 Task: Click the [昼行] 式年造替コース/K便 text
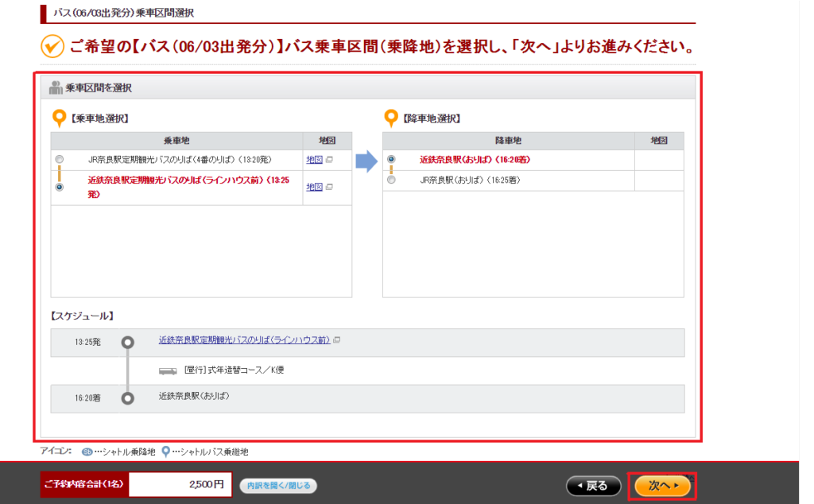(235, 370)
